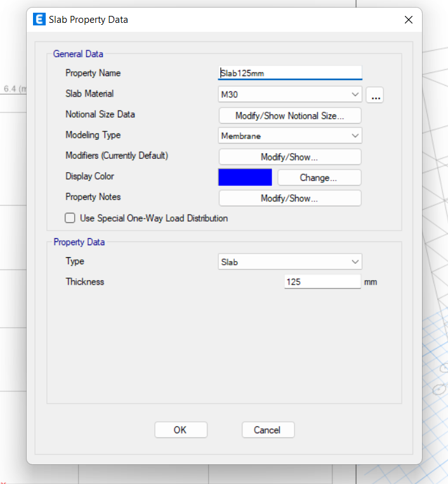
Task: Open the Type Slab dropdown
Action: pos(290,262)
